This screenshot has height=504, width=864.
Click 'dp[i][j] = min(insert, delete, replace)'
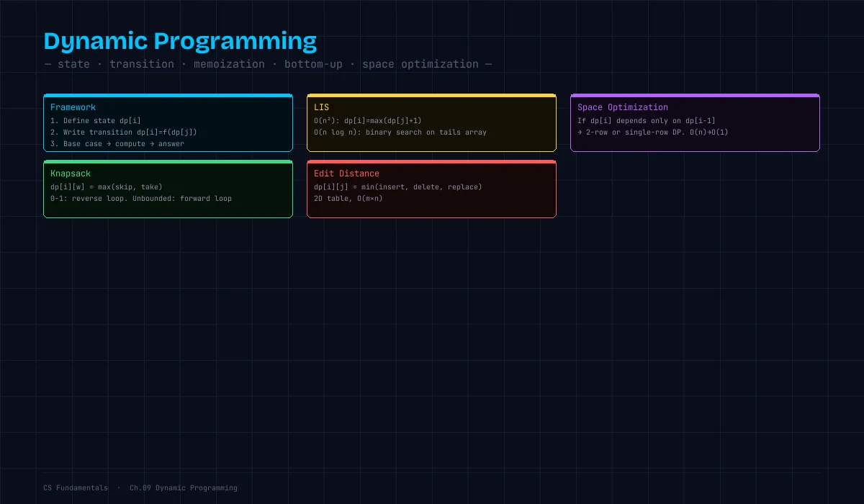[398, 187]
